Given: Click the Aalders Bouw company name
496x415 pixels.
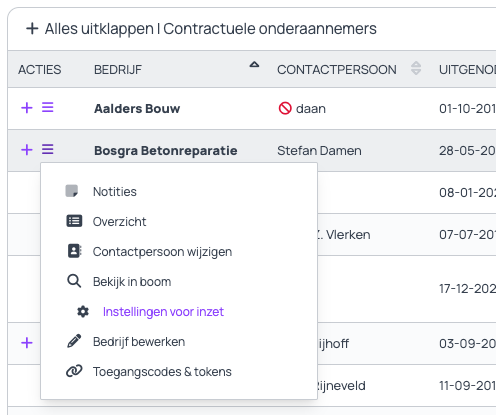Looking at the screenshot, I should 137,109.
